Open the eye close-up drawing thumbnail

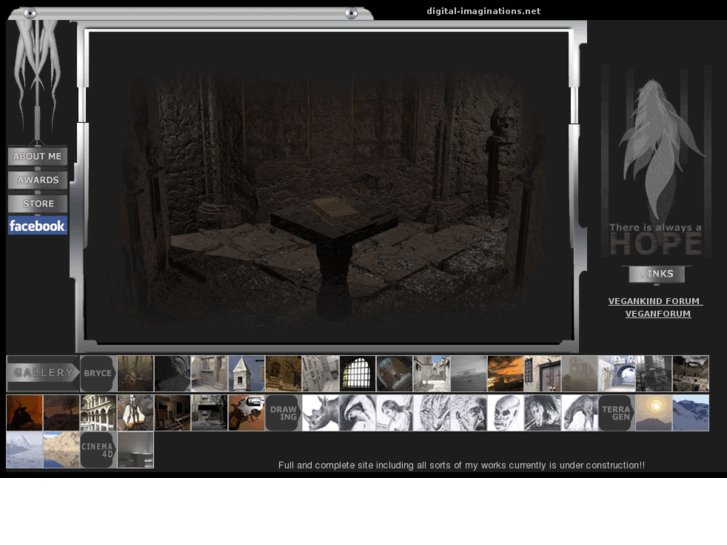[357, 413]
